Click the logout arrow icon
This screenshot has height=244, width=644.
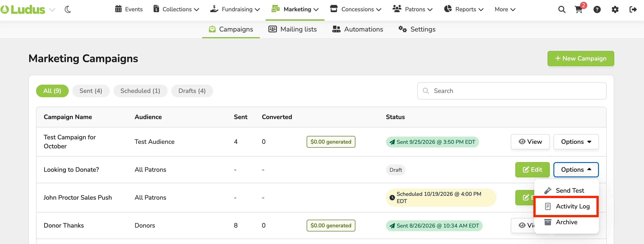click(x=633, y=9)
